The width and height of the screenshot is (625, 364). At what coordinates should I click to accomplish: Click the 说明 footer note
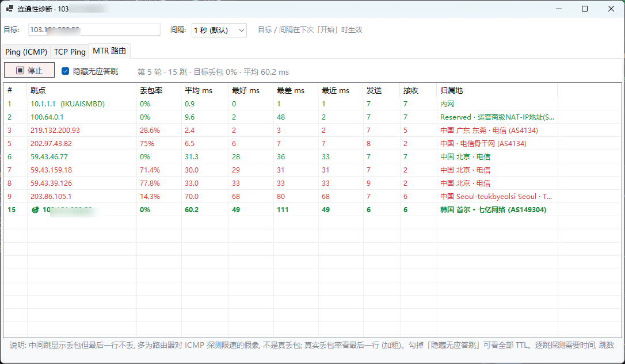point(312,345)
